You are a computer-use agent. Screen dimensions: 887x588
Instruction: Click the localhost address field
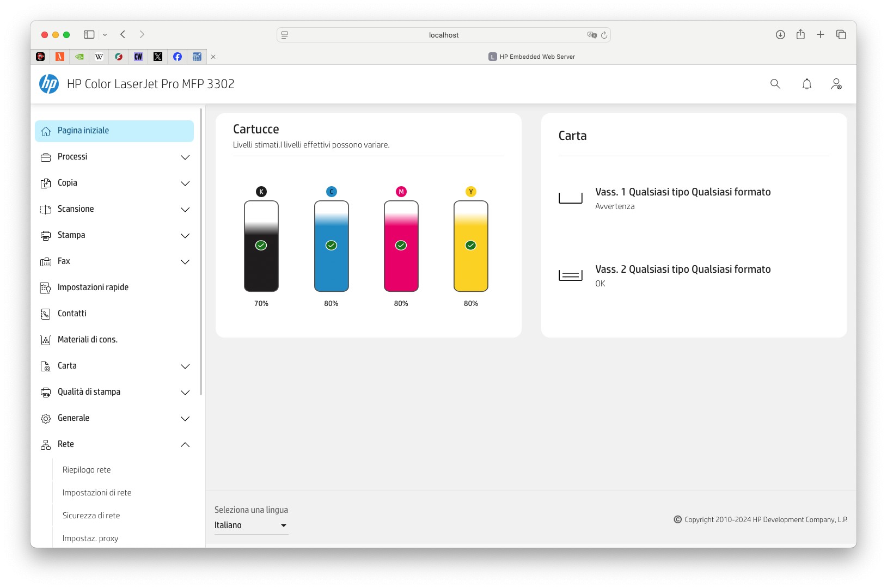point(444,35)
